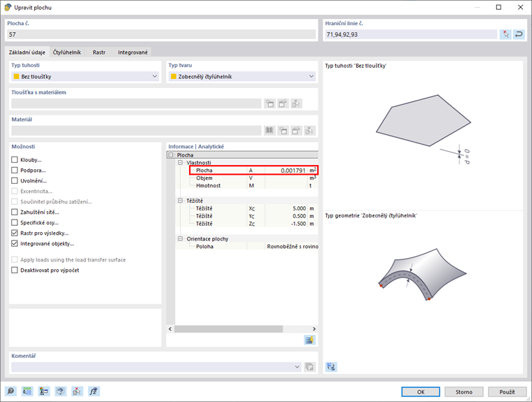Click edit thickness icon in Tloušťka s materiálem

pos(283,103)
